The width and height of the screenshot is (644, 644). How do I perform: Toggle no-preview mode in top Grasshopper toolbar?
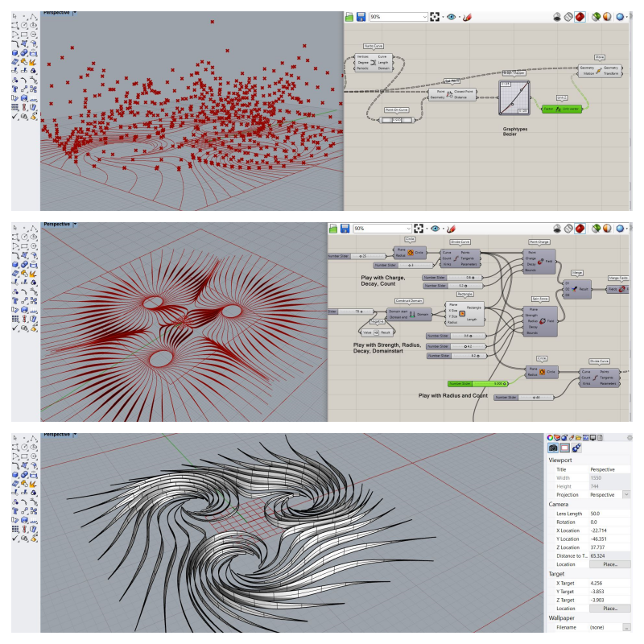(557, 17)
